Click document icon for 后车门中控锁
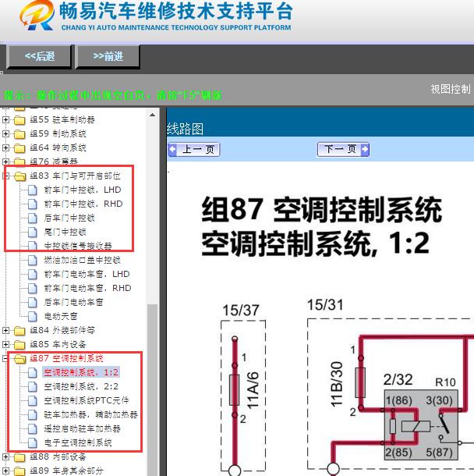 pos(33,218)
